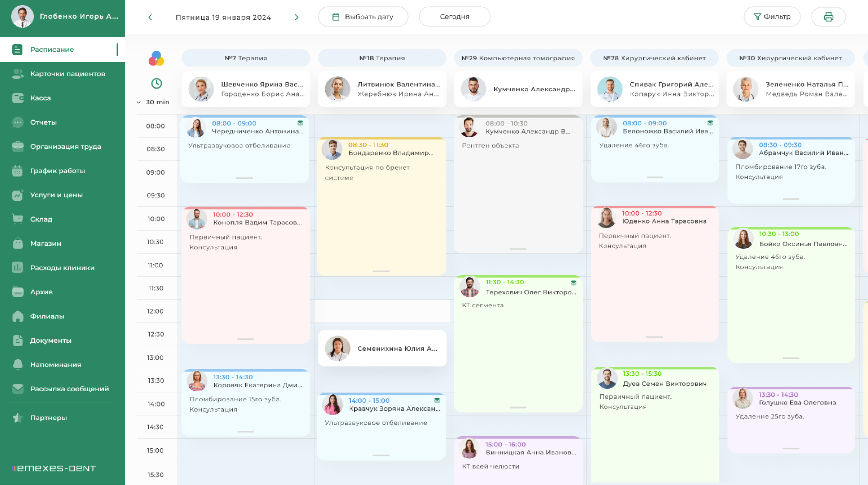Click Глобенко Игорь profile avatar

click(22, 16)
